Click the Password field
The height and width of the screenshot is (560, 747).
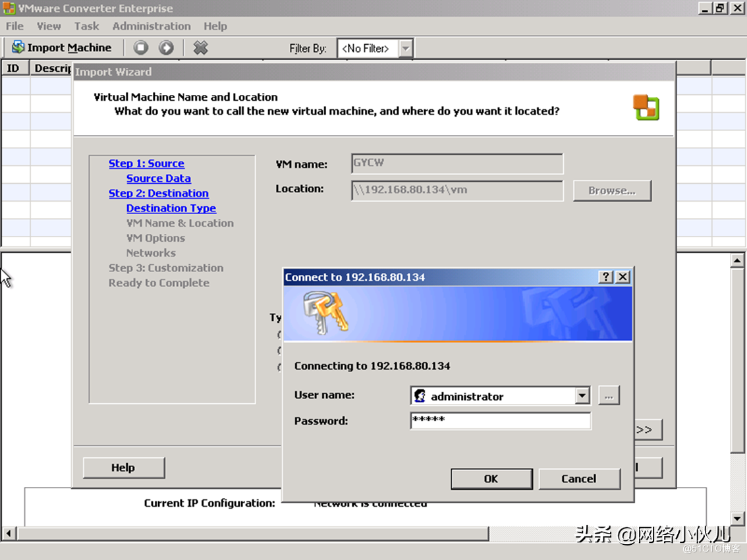(500, 421)
